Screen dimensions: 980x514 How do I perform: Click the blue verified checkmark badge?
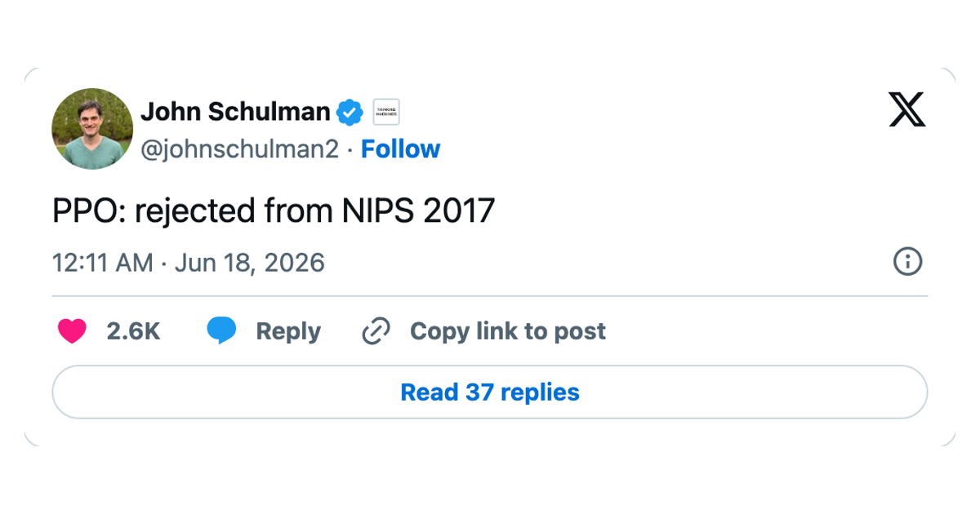[x=350, y=113]
